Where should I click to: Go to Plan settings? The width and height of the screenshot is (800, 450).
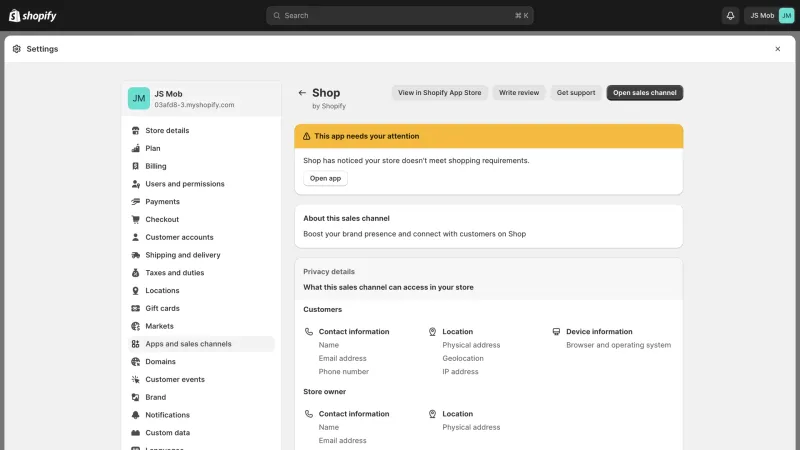click(x=202, y=148)
